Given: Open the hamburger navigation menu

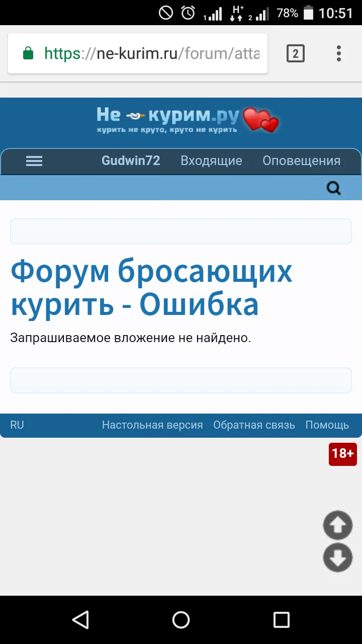Looking at the screenshot, I should click(x=34, y=161).
